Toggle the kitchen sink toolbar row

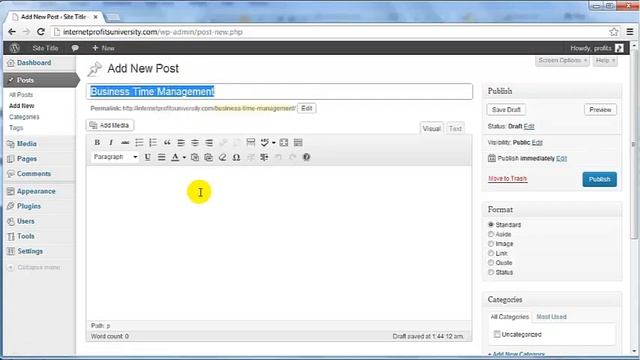(298, 142)
